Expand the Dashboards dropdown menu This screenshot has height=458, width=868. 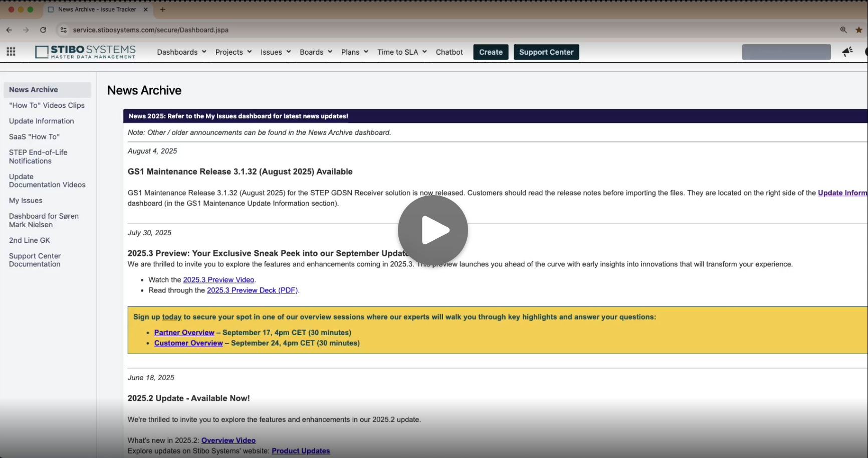(x=181, y=52)
